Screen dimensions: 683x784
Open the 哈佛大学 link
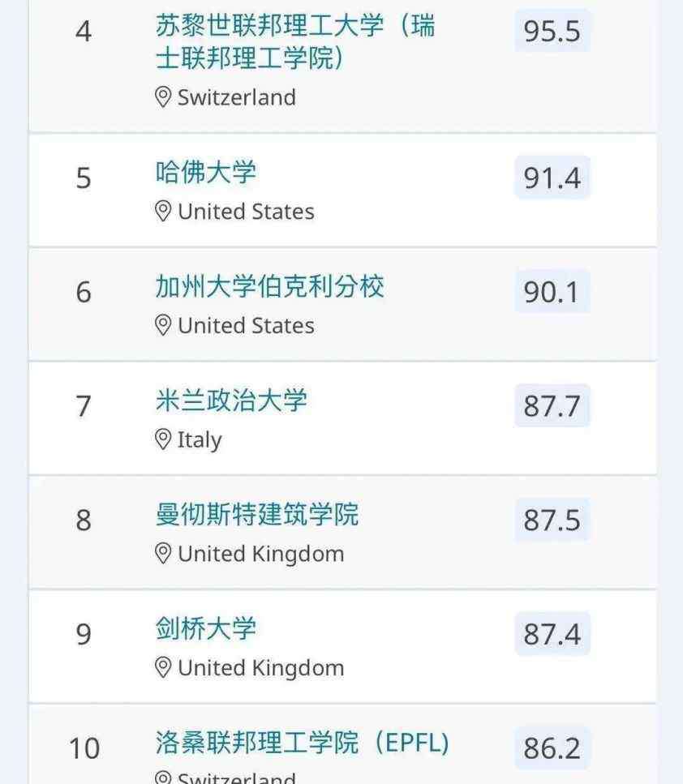pos(206,173)
